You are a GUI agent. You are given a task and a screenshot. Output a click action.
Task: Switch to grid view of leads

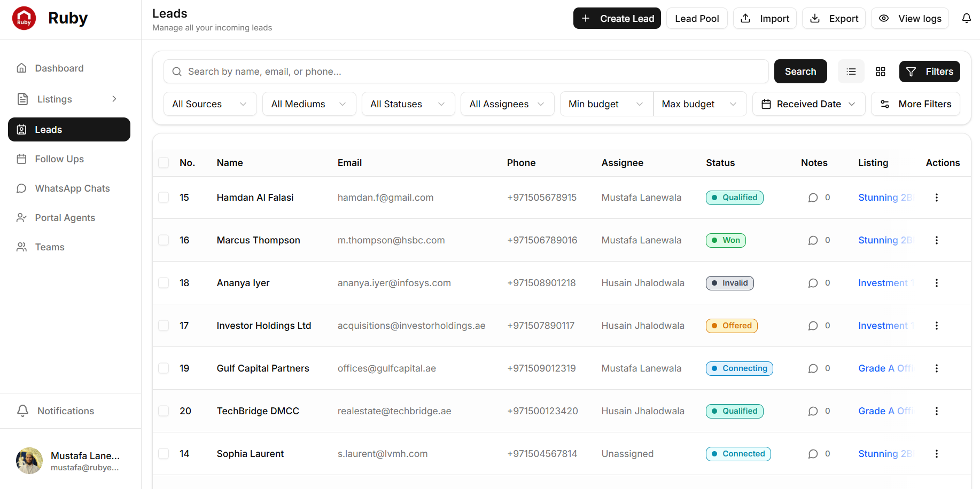pos(881,71)
